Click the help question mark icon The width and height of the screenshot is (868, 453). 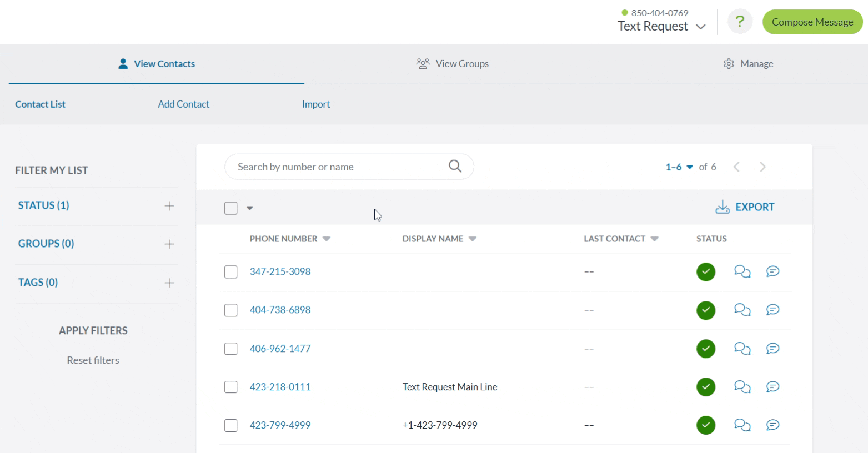[740, 22]
